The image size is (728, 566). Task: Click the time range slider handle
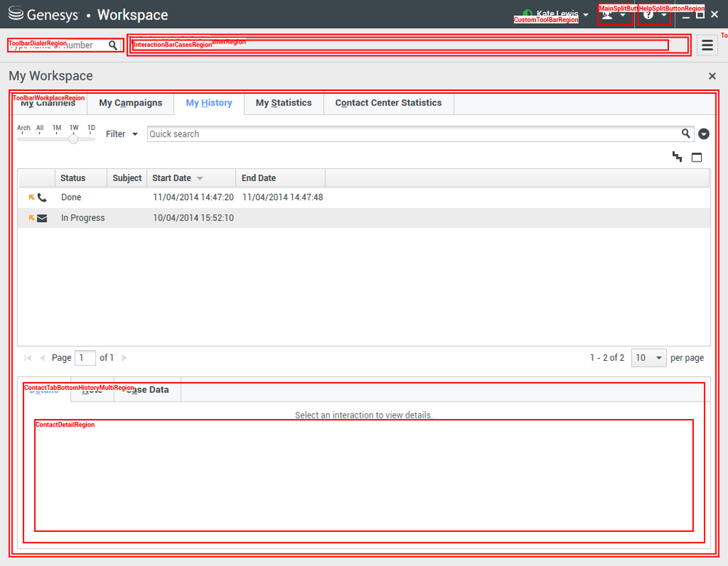pyautogui.click(x=74, y=139)
